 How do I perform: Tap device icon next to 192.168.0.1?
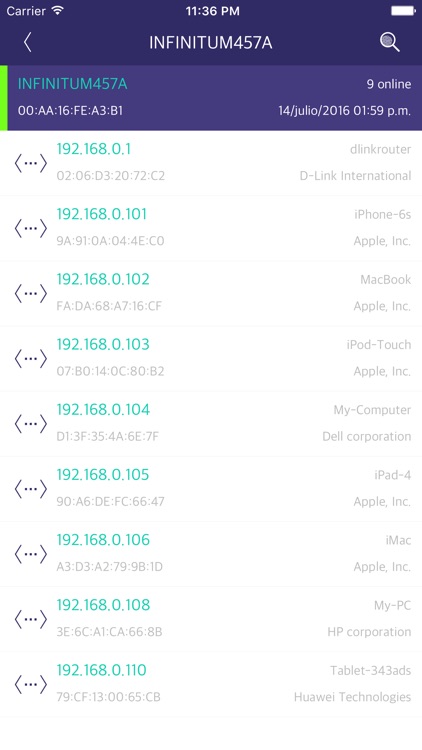(x=31, y=163)
